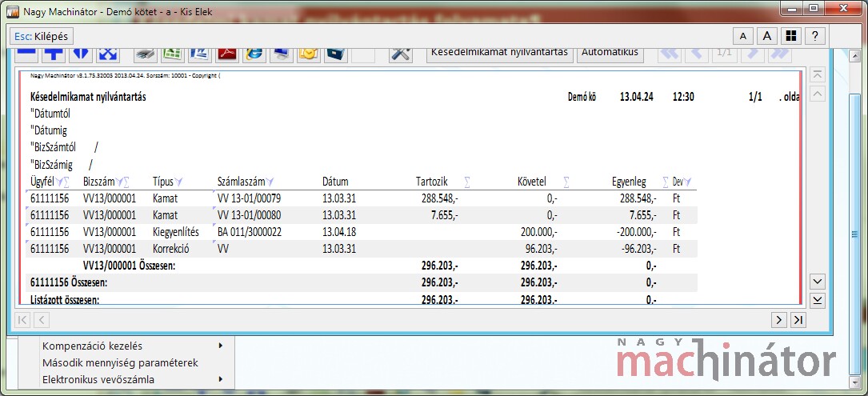Image resolution: width=868 pixels, height=396 pixels.
Task: Click 13.04.18 date cell
Action: pyautogui.click(x=339, y=232)
